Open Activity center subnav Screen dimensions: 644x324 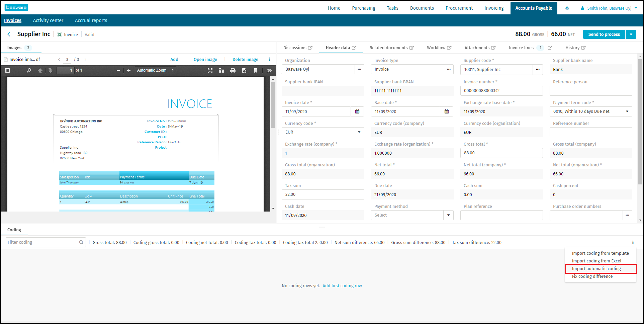[48, 20]
